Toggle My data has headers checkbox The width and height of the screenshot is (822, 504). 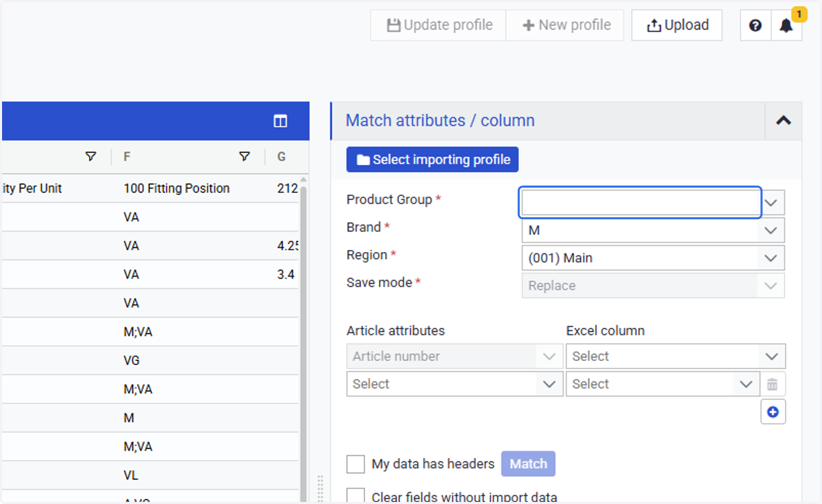click(356, 464)
